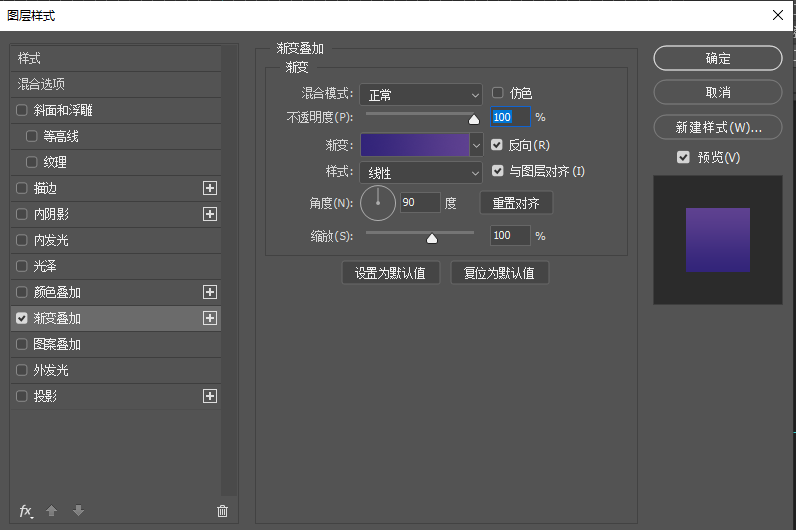Move effect up with the up arrow

coord(51,511)
